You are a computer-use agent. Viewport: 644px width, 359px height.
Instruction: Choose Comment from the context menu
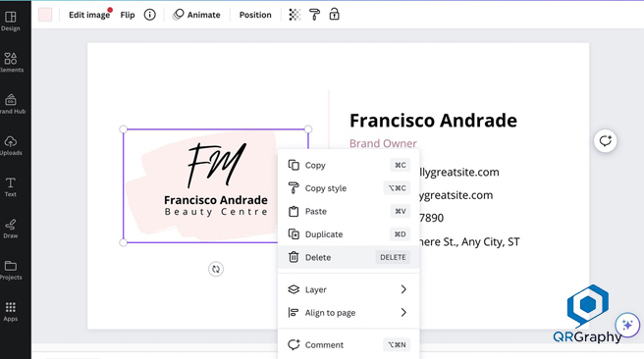[349, 345]
